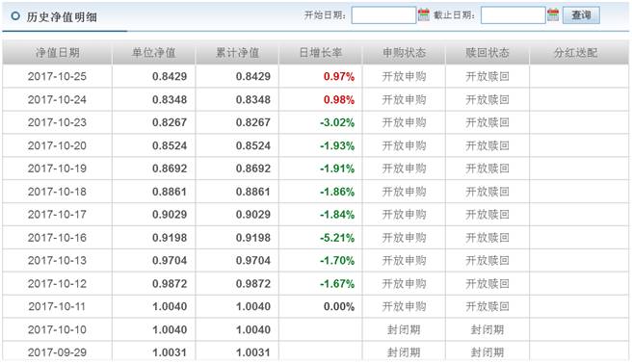Click the -1.91% daily growth value
The height and width of the screenshot is (364, 632).
pyautogui.click(x=337, y=169)
